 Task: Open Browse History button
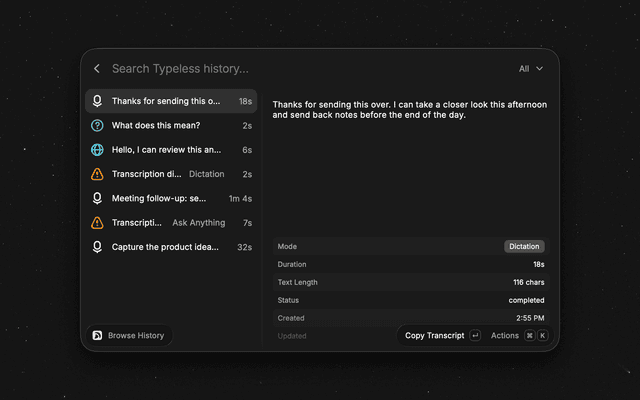pos(129,336)
